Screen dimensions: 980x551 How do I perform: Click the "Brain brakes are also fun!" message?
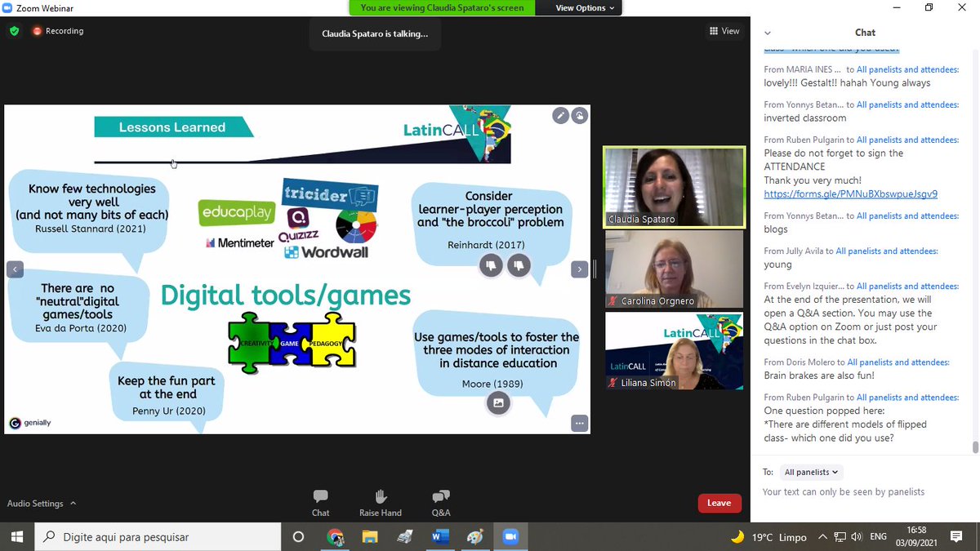click(x=819, y=375)
